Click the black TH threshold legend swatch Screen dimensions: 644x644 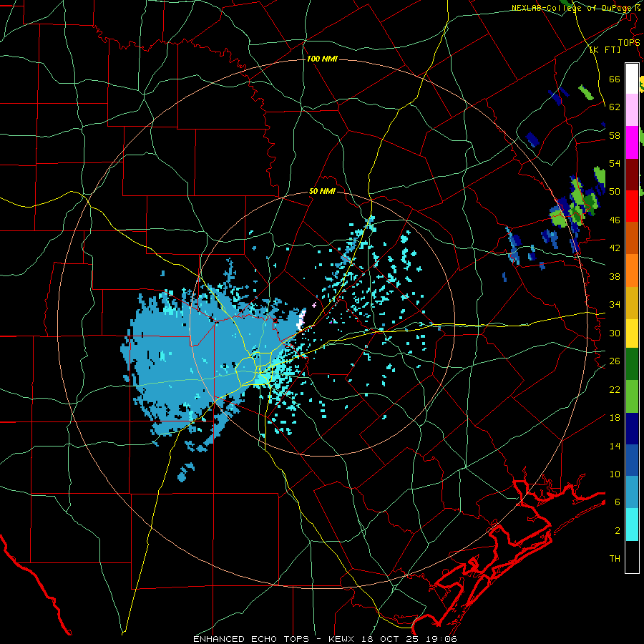click(632, 557)
